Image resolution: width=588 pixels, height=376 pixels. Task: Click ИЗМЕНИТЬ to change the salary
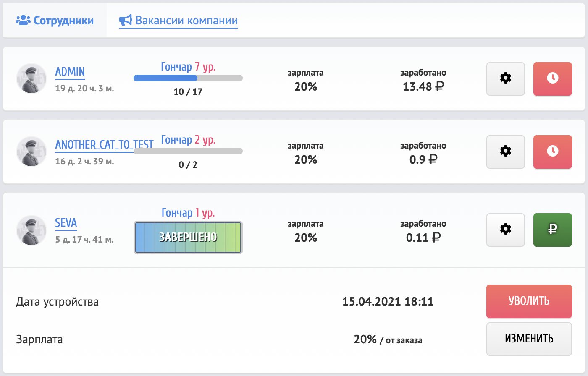[x=529, y=339]
